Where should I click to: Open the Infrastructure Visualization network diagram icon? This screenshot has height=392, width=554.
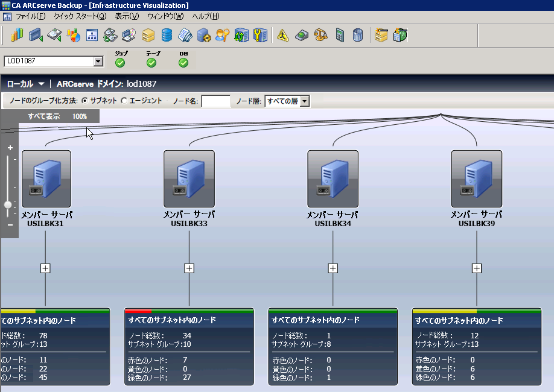pyautogui.click(x=92, y=35)
